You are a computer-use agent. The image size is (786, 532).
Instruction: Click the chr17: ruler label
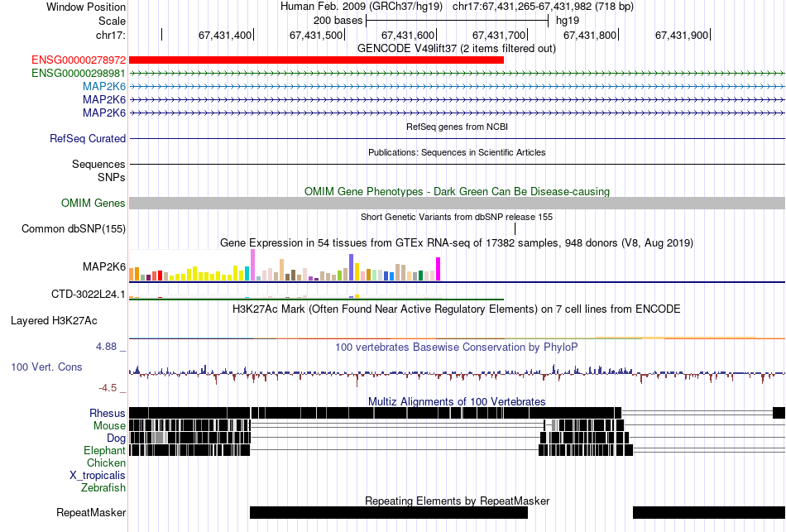click(x=111, y=35)
